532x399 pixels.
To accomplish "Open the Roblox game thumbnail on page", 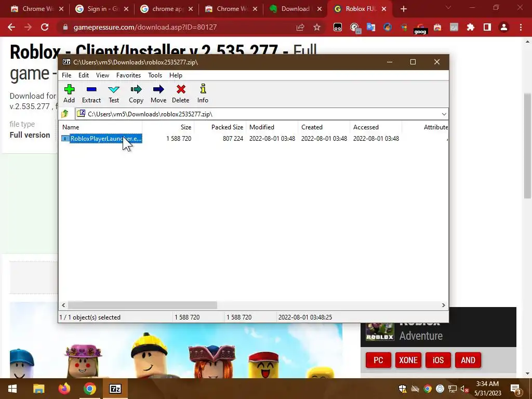I will (380, 331).
